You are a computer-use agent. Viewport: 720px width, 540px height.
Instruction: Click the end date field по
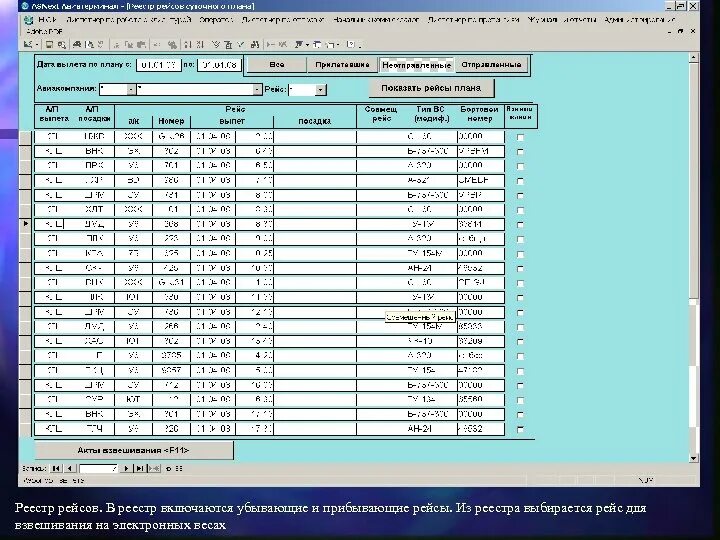219,65
